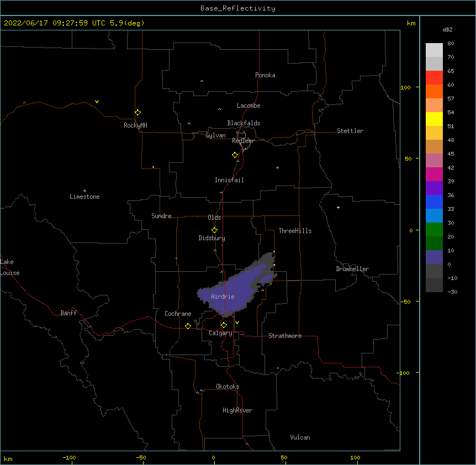
Task: Click the yellow V marker northwest of RockyMH
Action: coord(97,102)
